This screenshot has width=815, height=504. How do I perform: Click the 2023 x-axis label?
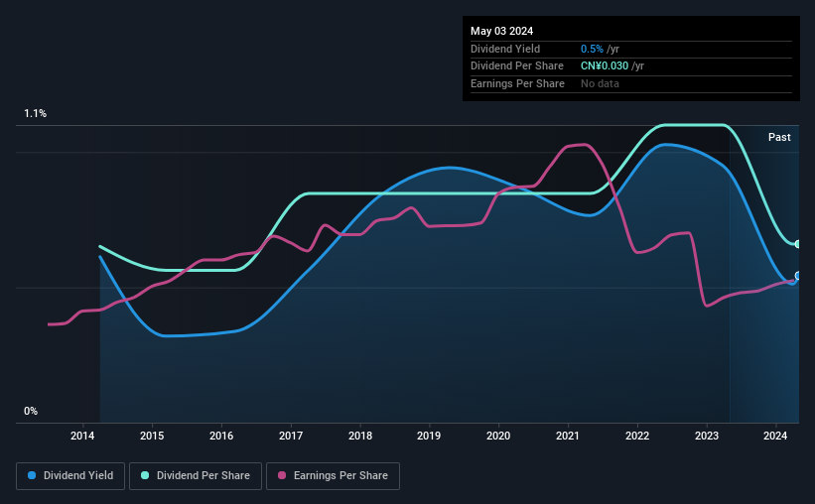pos(707,436)
